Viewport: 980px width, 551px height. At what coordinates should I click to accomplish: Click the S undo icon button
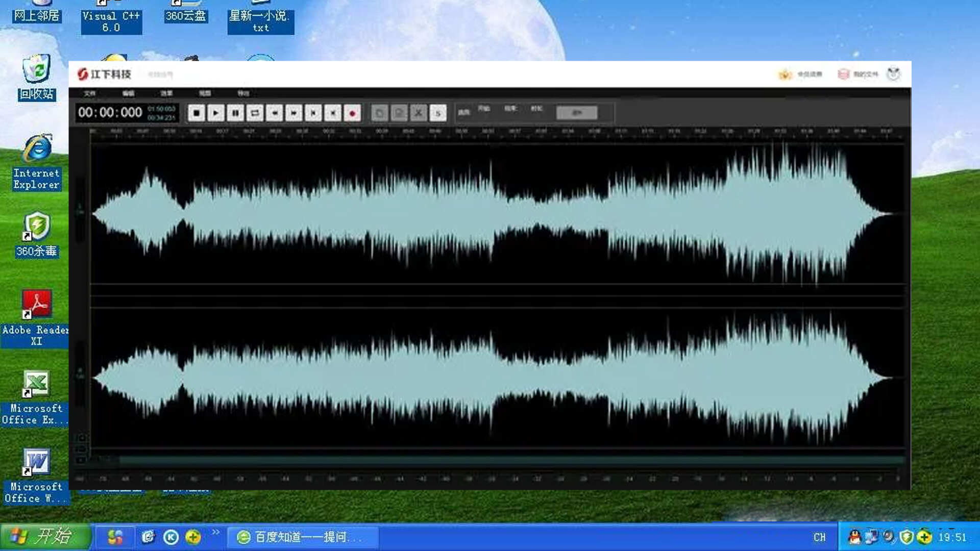(x=438, y=113)
